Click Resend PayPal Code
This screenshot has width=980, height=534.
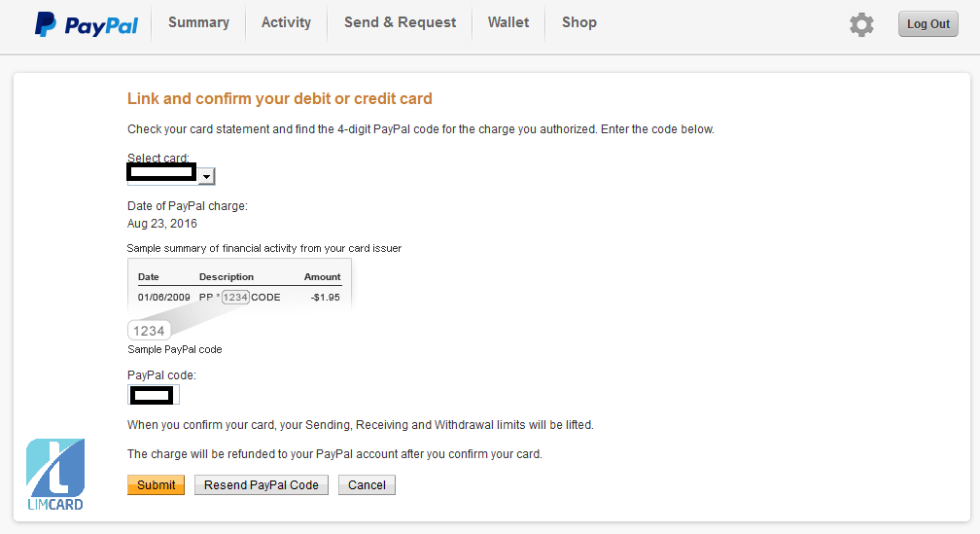tap(262, 484)
